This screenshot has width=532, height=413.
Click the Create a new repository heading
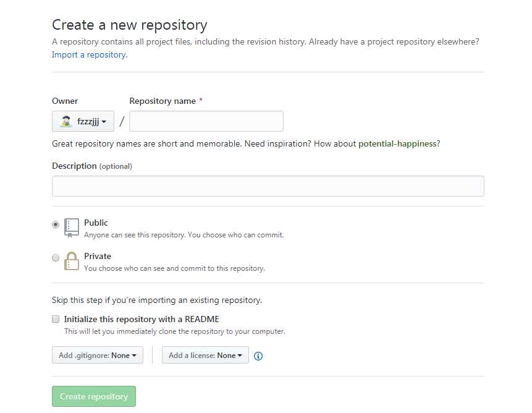(129, 25)
